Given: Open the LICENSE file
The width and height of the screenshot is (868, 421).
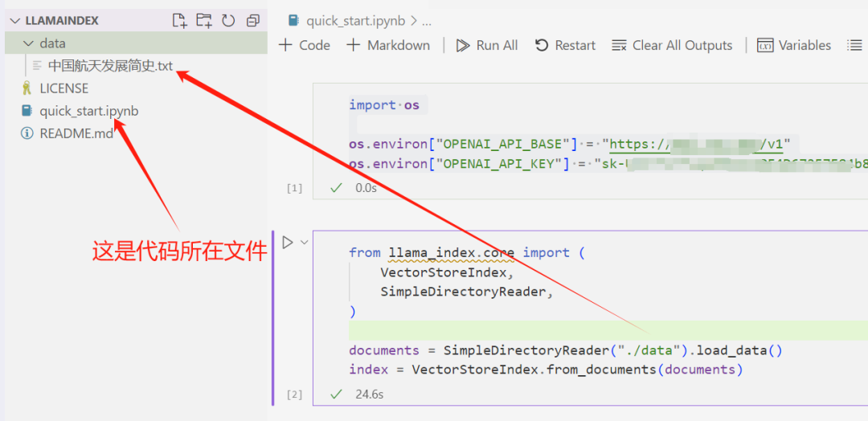Looking at the screenshot, I should (x=63, y=88).
